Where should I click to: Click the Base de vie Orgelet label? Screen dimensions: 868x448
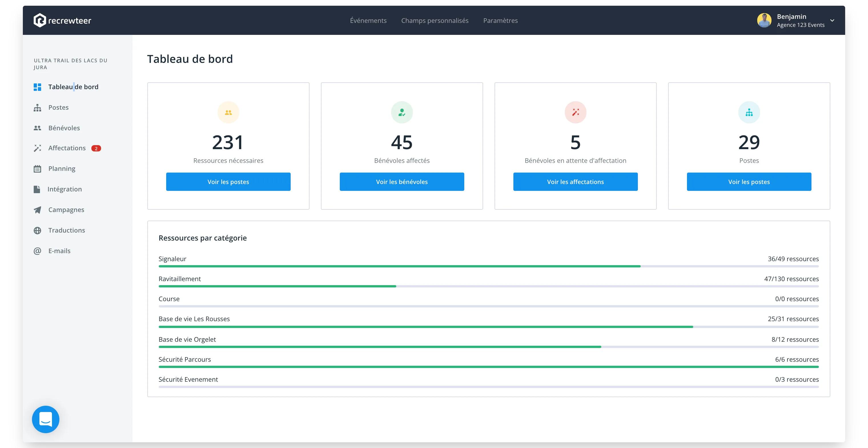coord(187,339)
